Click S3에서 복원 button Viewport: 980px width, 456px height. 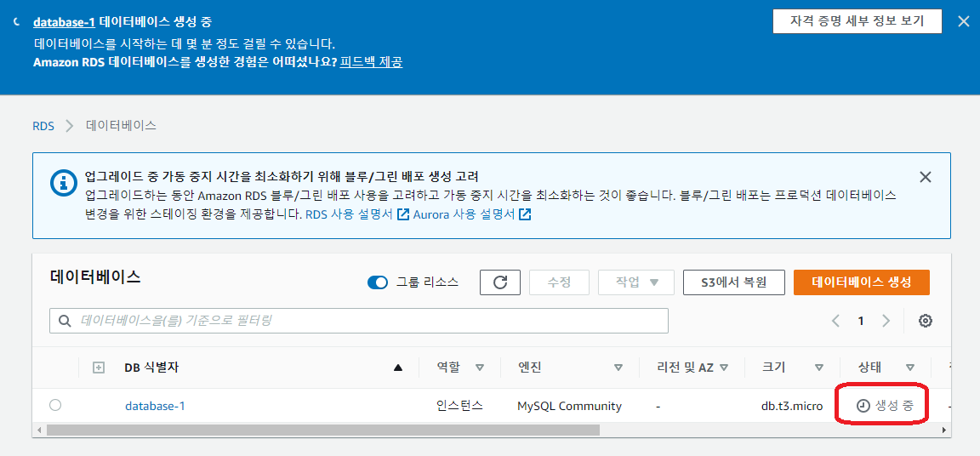[x=734, y=282]
